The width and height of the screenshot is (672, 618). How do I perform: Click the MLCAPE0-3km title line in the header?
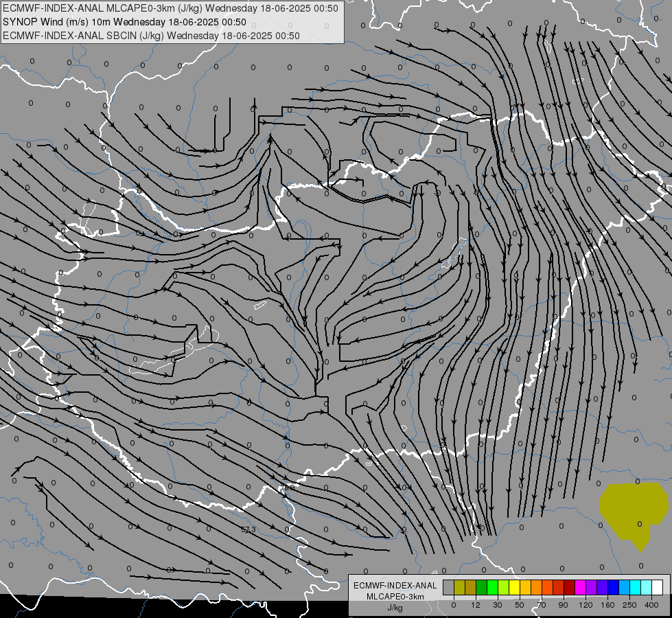tap(170, 8)
